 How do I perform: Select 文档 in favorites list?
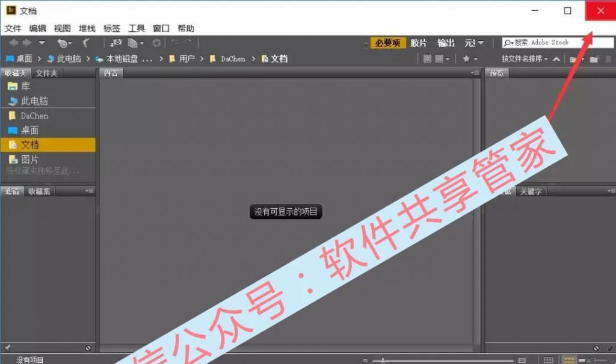click(x=48, y=144)
